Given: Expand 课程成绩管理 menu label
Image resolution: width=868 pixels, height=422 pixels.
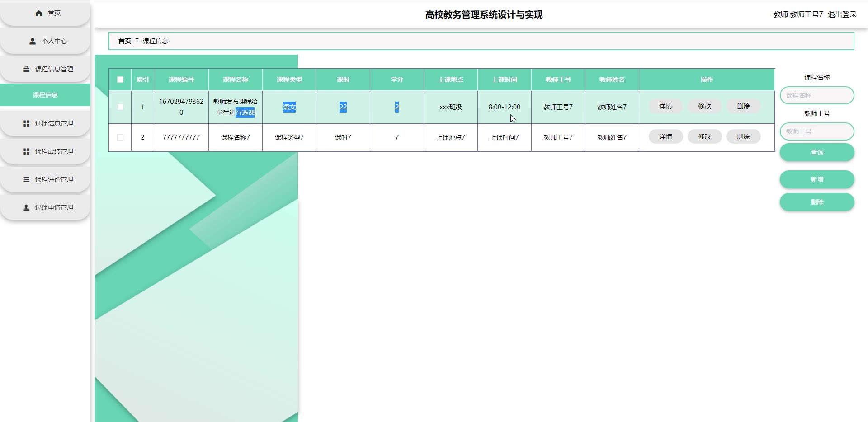Looking at the screenshot, I should pos(54,151).
